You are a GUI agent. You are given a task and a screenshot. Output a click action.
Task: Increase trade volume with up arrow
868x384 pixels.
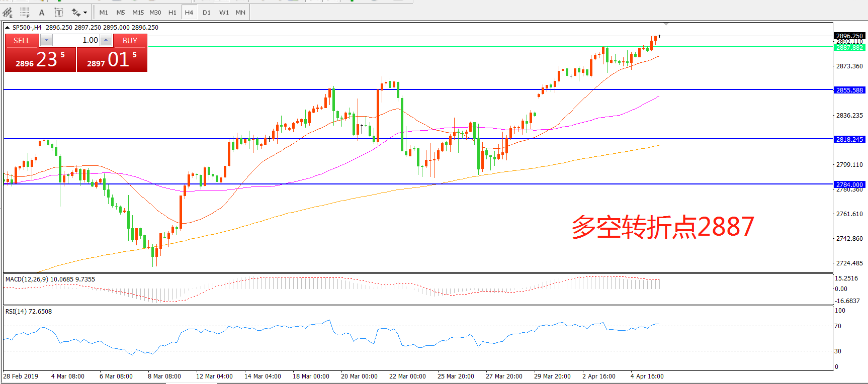click(x=106, y=41)
